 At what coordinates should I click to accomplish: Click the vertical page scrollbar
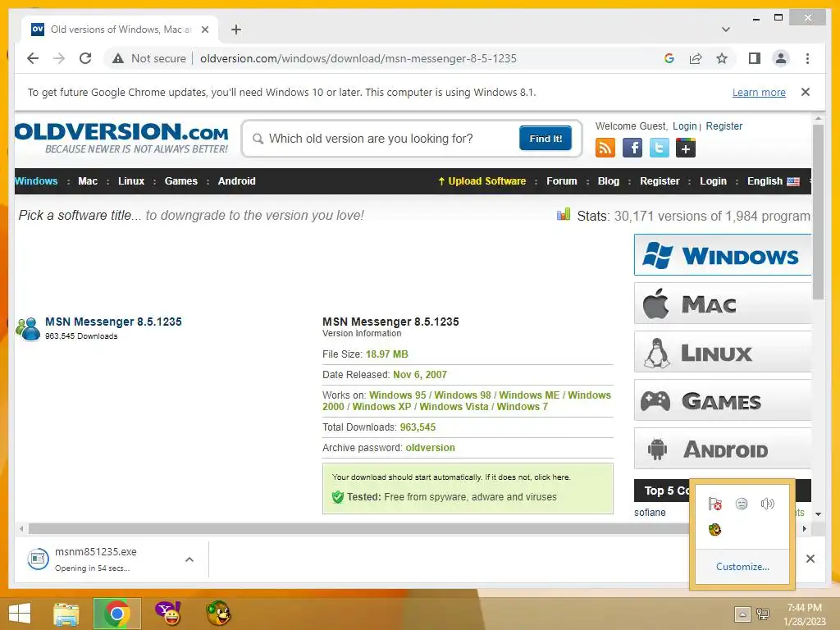tap(818, 212)
